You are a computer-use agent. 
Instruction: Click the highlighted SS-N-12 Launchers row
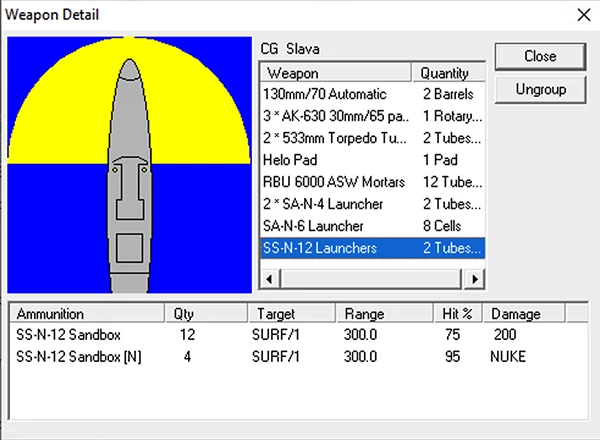[x=334, y=248]
